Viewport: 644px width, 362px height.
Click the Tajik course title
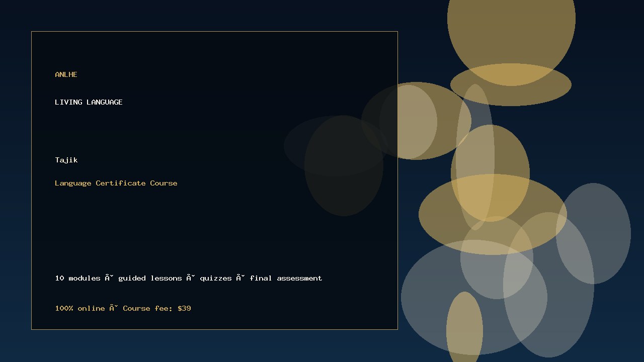click(x=66, y=160)
